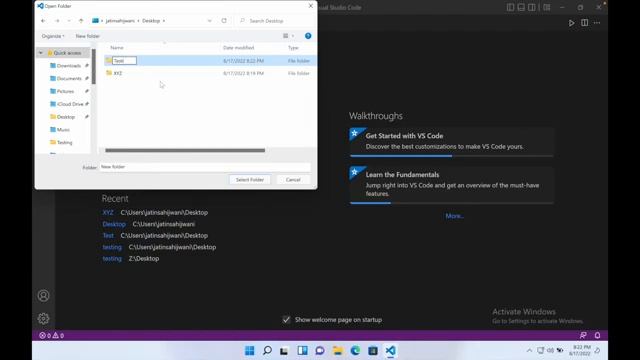Toggle secondary side bar in VS Code
The height and width of the screenshot is (360, 640).
tap(532, 7)
